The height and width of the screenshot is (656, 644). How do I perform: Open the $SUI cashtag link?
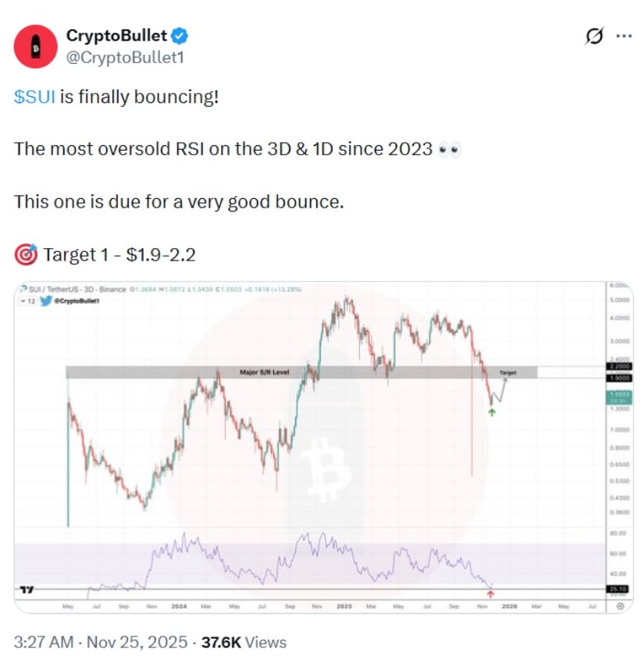34,97
